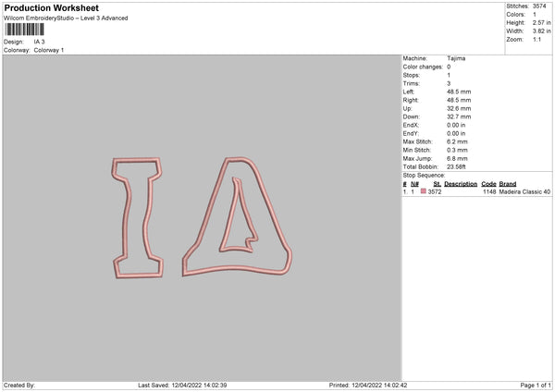Select the Height value 2.57 in
Screen dimensions: 555x392
tap(541, 22)
